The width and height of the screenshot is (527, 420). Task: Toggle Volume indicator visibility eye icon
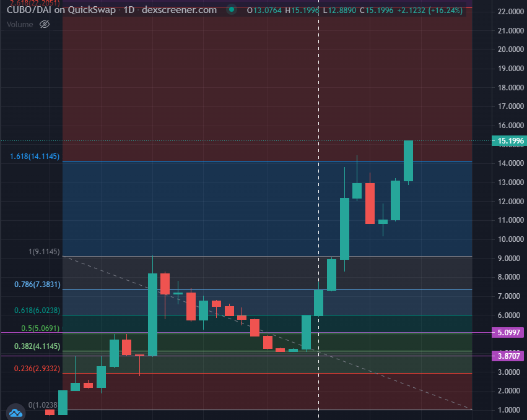click(x=45, y=24)
